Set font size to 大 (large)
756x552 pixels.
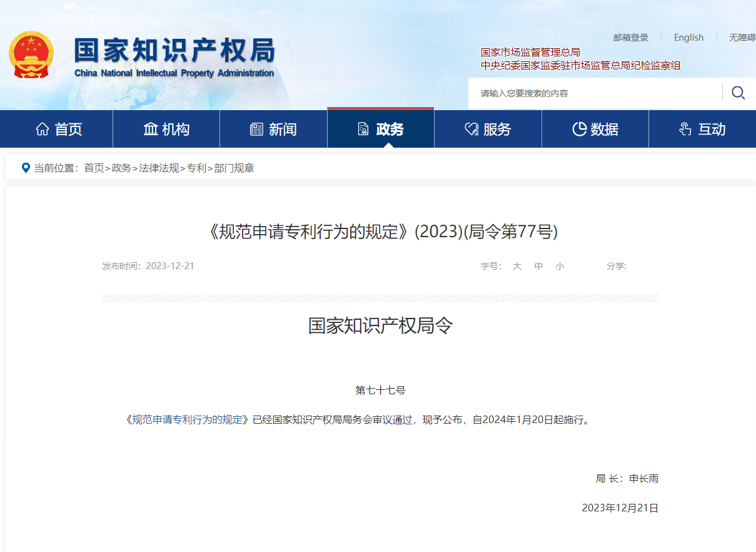pyautogui.click(x=517, y=266)
